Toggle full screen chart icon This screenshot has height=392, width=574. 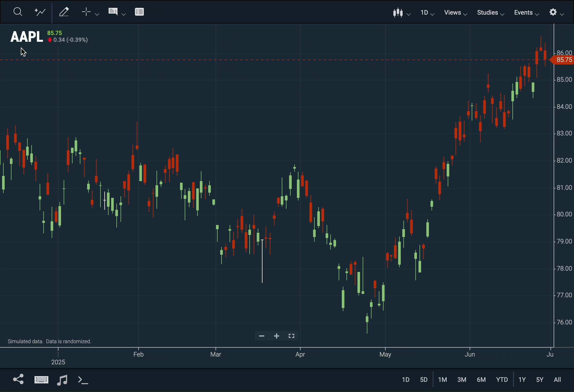pos(292,336)
